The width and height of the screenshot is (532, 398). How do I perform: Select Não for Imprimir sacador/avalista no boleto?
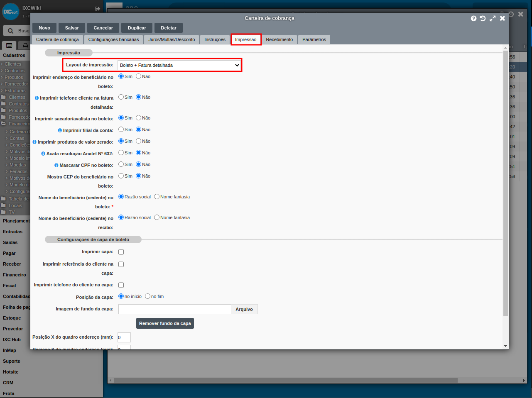(x=139, y=118)
